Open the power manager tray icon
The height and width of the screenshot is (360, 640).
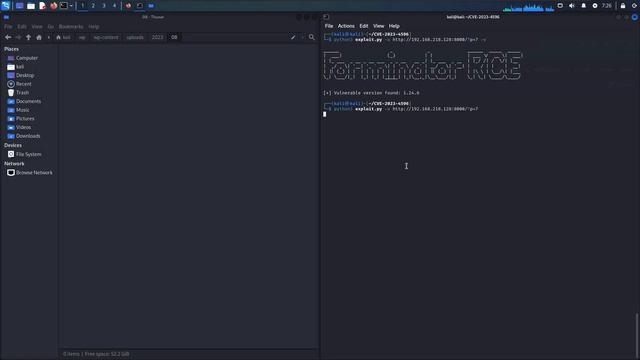595,6
